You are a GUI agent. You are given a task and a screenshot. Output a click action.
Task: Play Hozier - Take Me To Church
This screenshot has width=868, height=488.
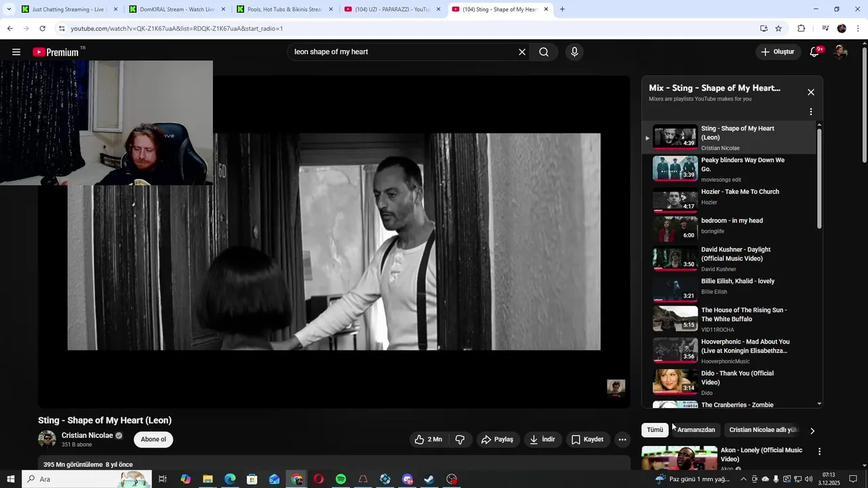(x=729, y=199)
